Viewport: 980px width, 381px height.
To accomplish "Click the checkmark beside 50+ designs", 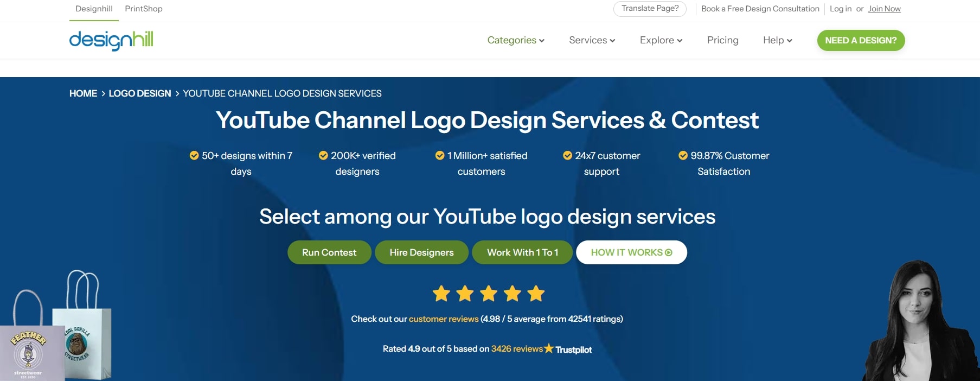I will coord(194,156).
